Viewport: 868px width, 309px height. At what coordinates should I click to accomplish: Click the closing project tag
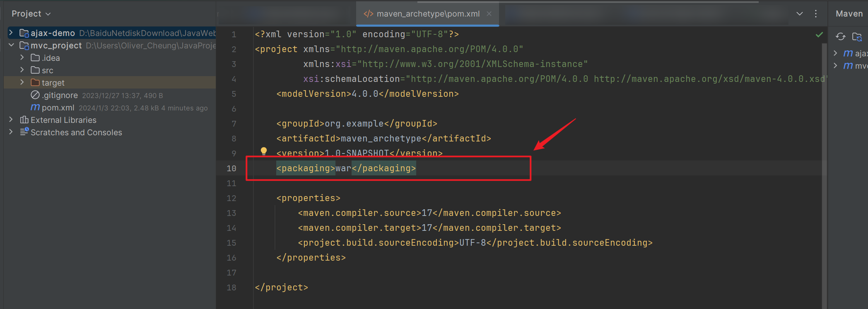(281, 287)
